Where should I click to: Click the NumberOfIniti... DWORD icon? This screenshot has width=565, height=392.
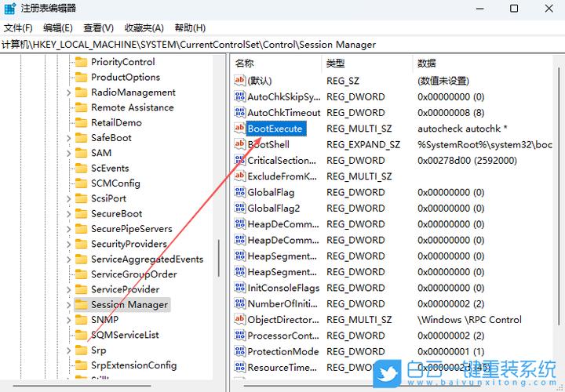(x=239, y=304)
